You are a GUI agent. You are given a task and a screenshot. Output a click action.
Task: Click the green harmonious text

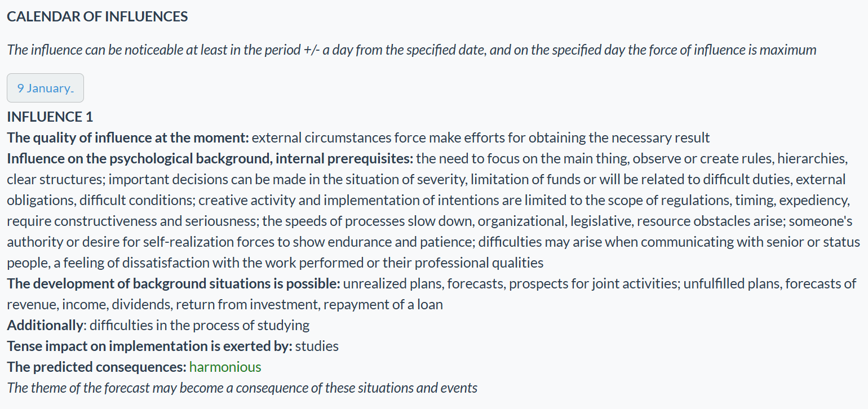pos(225,367)
